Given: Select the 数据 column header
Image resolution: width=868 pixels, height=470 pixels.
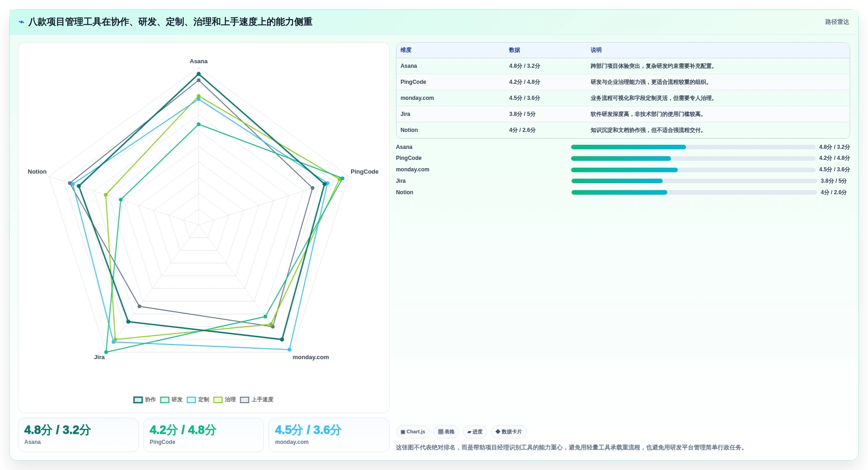Looking at the screenshot, I should point(515,50).
